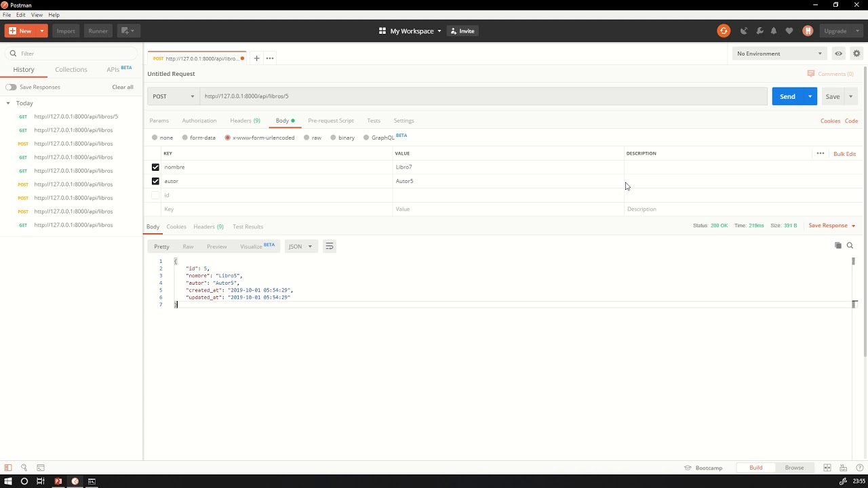The height and width of the screenshot is (488, 868).
Task: Open Task View on the taskbar
Action: [x=41, y=481]
